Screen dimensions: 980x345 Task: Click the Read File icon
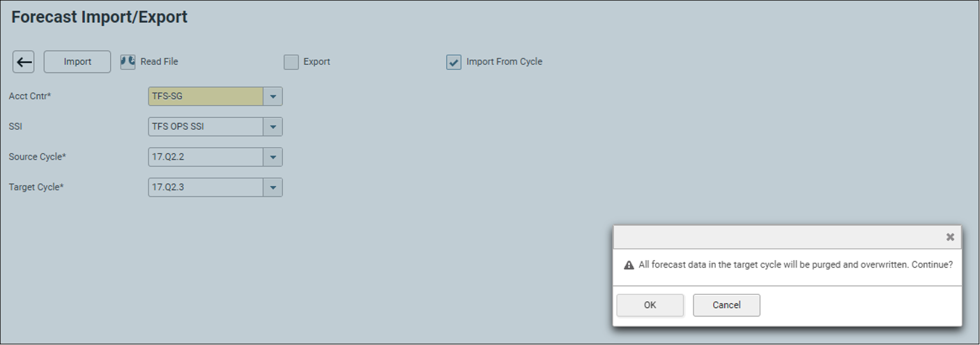[x=128, y=62]
